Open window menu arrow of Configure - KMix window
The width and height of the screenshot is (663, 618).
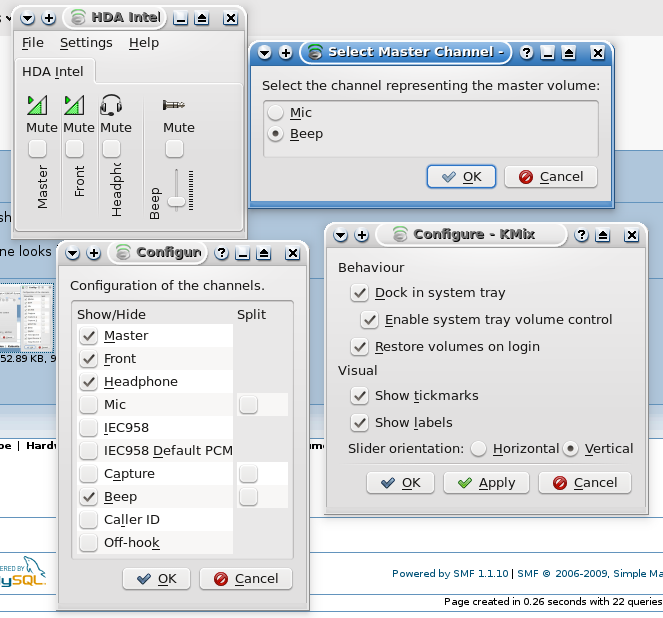click(x=340, y=234)
